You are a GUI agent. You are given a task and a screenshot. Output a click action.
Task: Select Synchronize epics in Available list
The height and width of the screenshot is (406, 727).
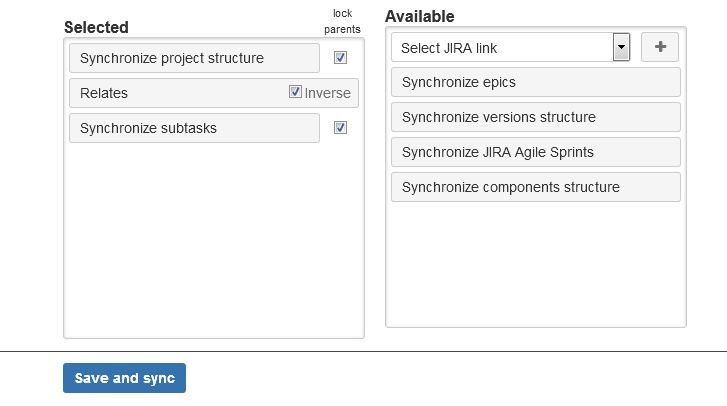click(535, 82)
